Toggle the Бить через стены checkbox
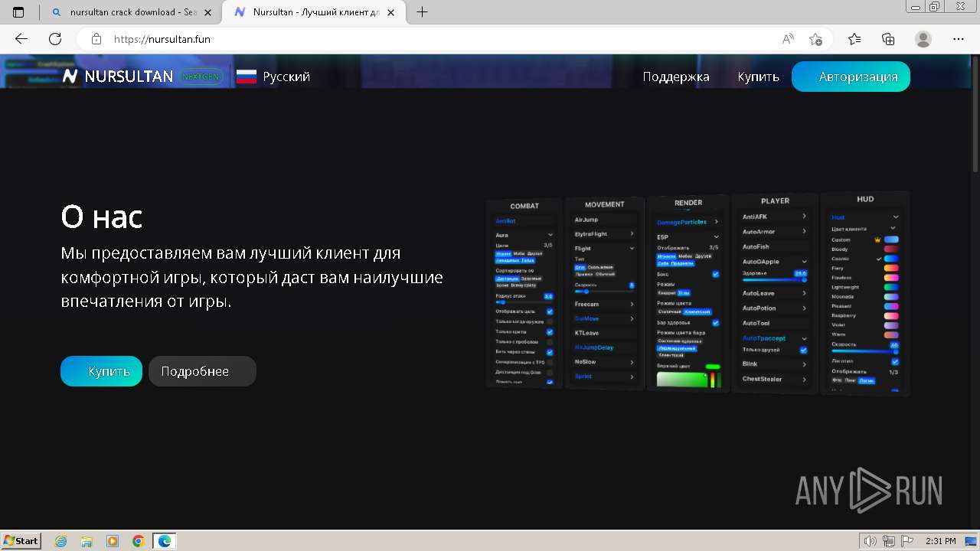Screen dimensions: 980x551 tap(550, 352)
